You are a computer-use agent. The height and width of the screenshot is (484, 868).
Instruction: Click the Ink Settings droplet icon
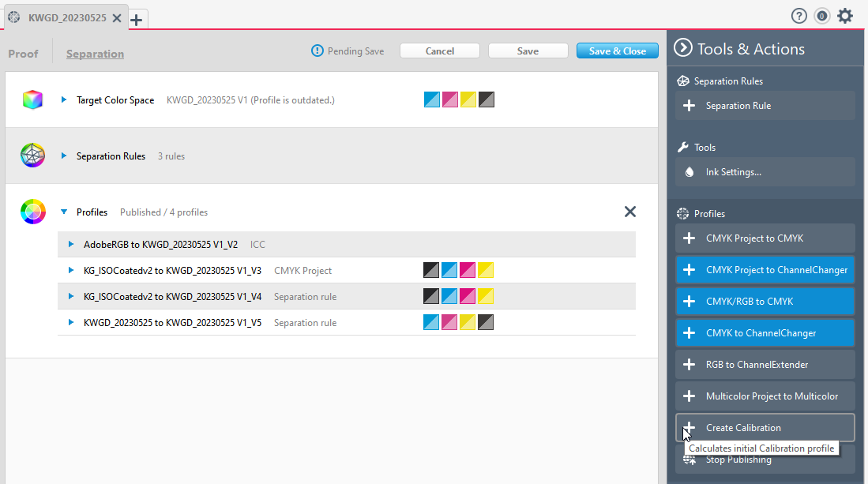691,171
